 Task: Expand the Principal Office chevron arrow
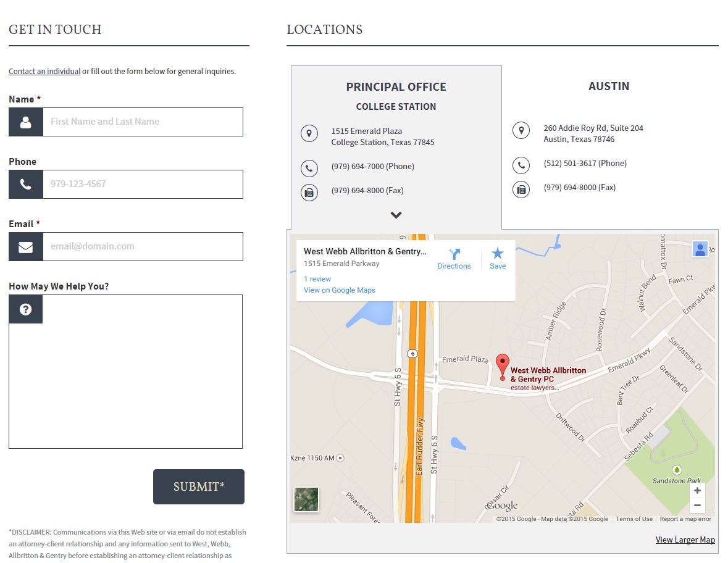click(396, 215)
